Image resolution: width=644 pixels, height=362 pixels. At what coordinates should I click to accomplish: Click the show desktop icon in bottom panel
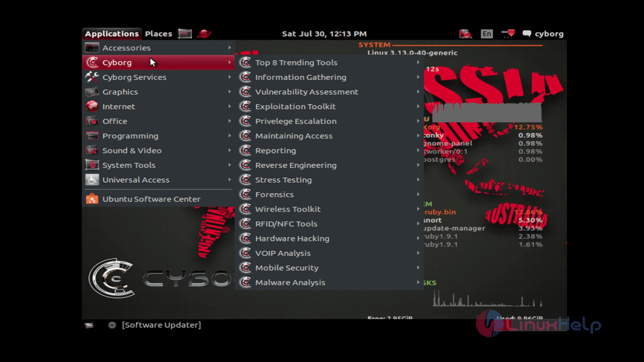coord(89,325)
